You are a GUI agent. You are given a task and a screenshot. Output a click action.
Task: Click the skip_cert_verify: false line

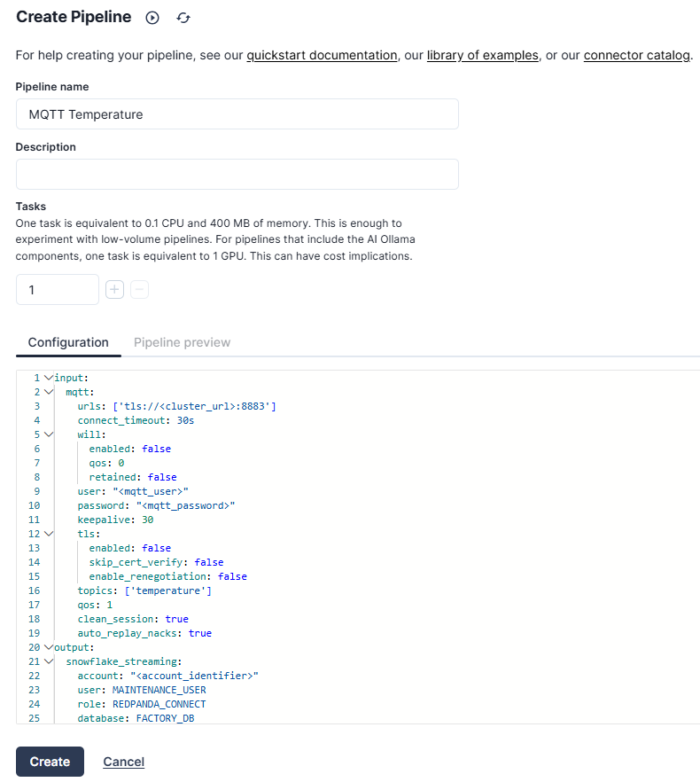[156, 562]
